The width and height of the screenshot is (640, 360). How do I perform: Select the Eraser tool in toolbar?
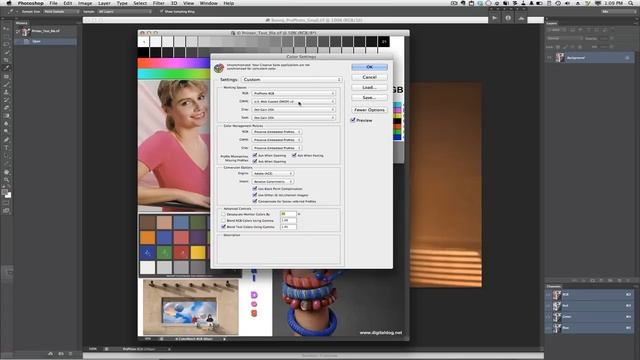coord(6,108)
